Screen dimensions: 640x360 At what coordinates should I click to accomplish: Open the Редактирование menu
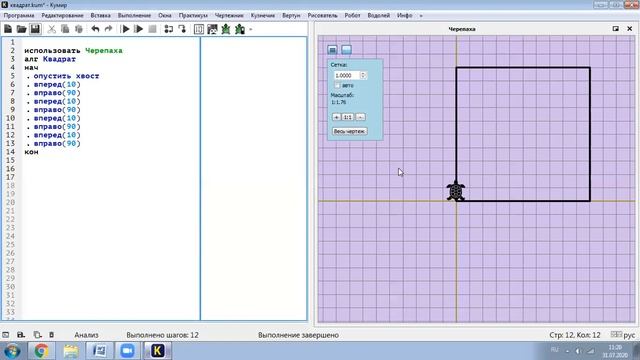point(62,16)
